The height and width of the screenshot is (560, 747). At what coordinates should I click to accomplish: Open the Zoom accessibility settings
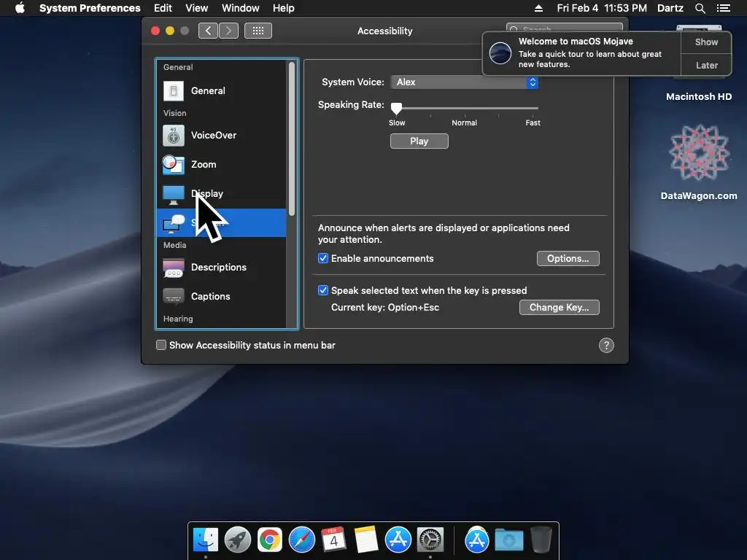pos(222,164)
